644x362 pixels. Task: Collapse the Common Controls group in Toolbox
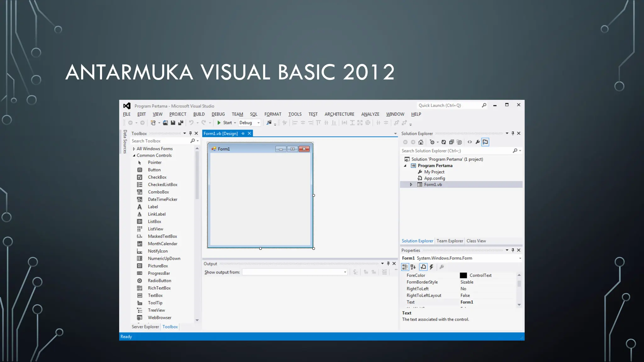(134, 156)
